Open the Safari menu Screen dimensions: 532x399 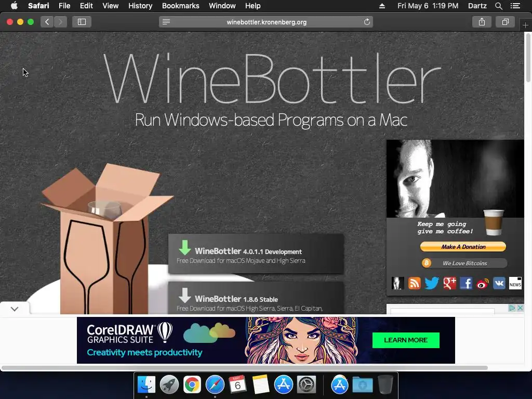[x=38, y=6]
